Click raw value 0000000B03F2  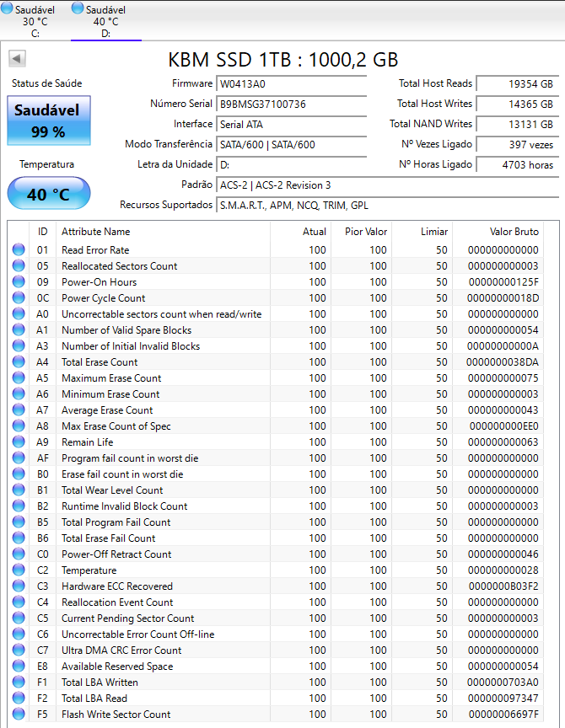click(503, 586)
